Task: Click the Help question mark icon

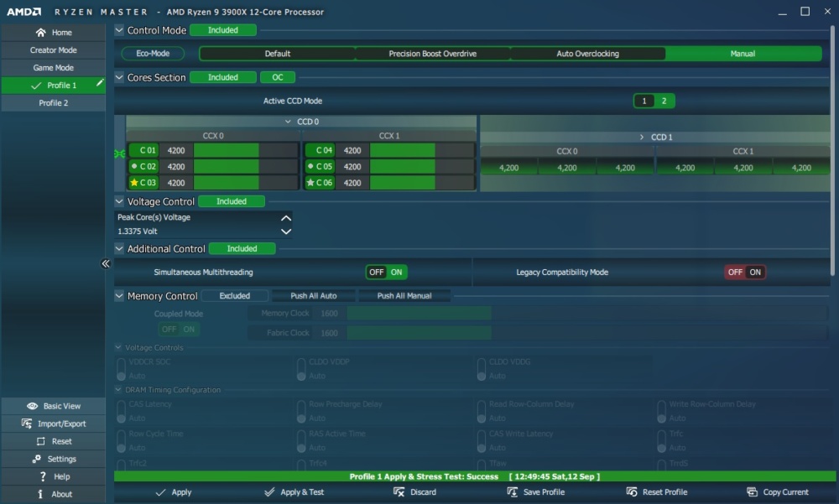Action: coord(43,476)
